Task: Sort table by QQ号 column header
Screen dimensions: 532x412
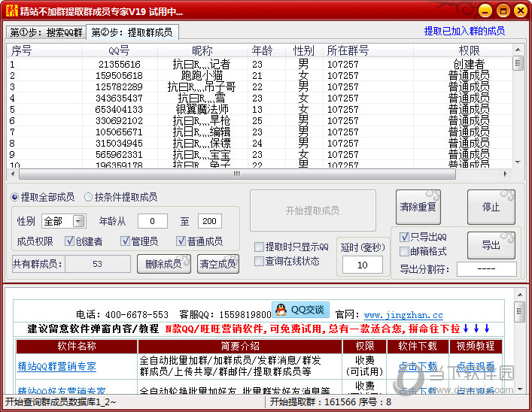Action: click(x=120, y=50)
